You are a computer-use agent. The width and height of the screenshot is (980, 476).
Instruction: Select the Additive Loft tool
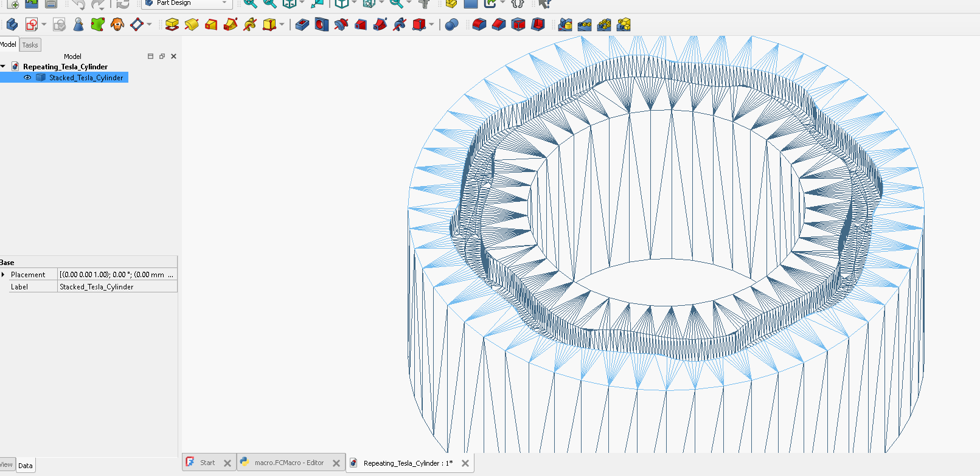coord(211,25)
